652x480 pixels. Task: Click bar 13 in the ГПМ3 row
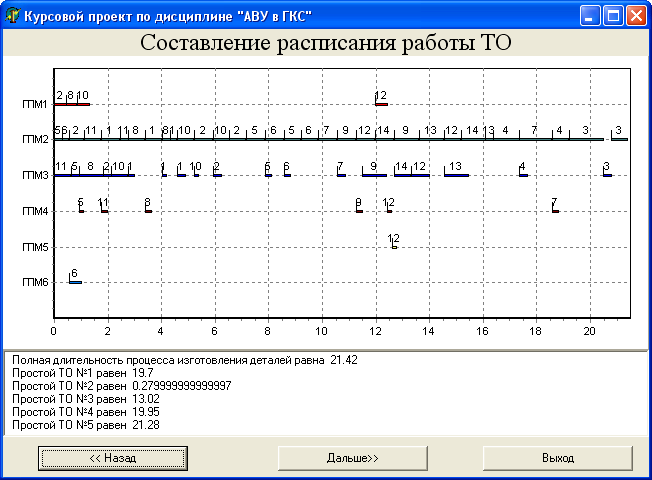tap(456, 174)
